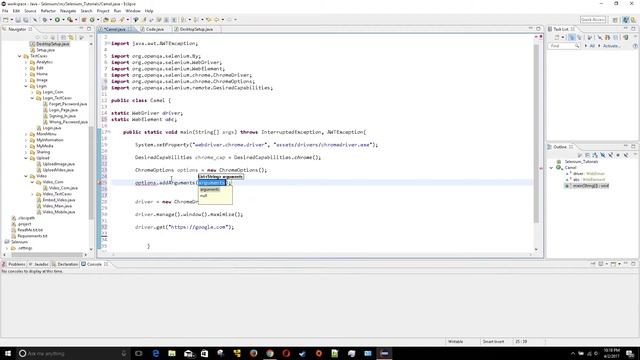Open the New file dropdown arrow
Image resolution: width=640 pixels, height=360 pixels.
(x=11, y=20)
